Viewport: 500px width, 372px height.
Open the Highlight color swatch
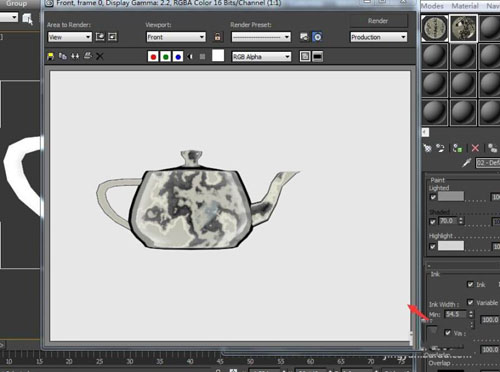coord(451,246)
